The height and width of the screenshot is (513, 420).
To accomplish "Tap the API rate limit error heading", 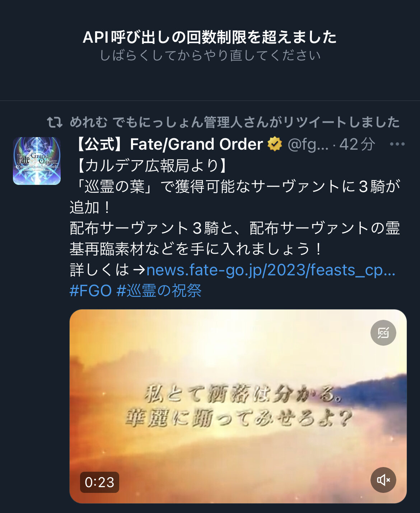I will click(210, 37).
